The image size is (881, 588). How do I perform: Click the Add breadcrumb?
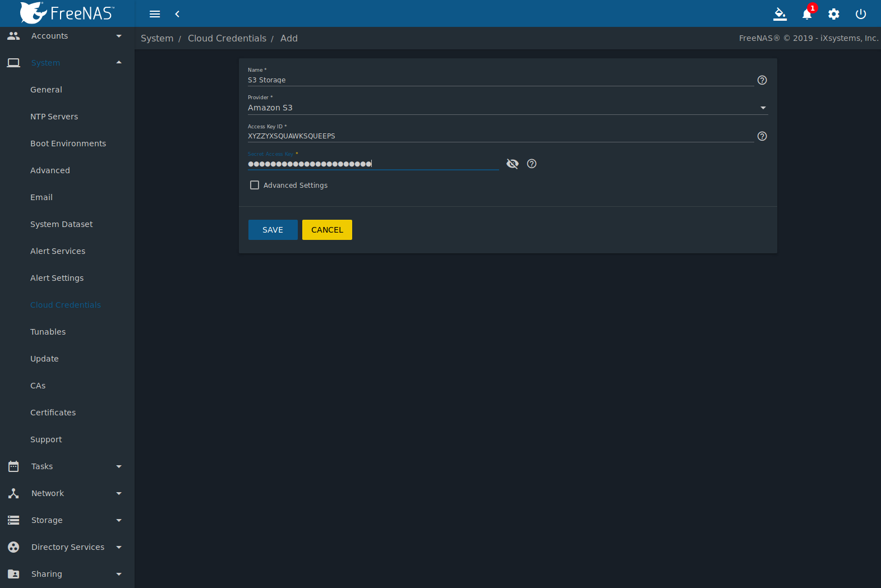(x=289, y=38)
